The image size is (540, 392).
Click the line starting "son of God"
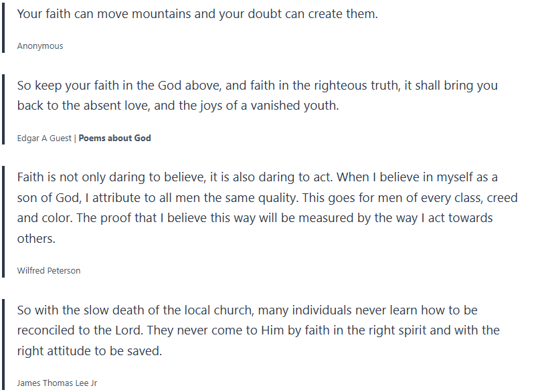258,198
